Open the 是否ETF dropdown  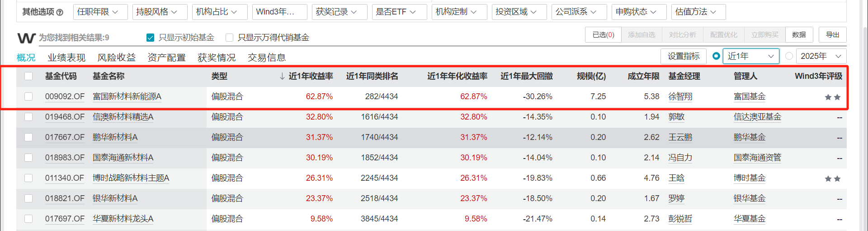396,12
